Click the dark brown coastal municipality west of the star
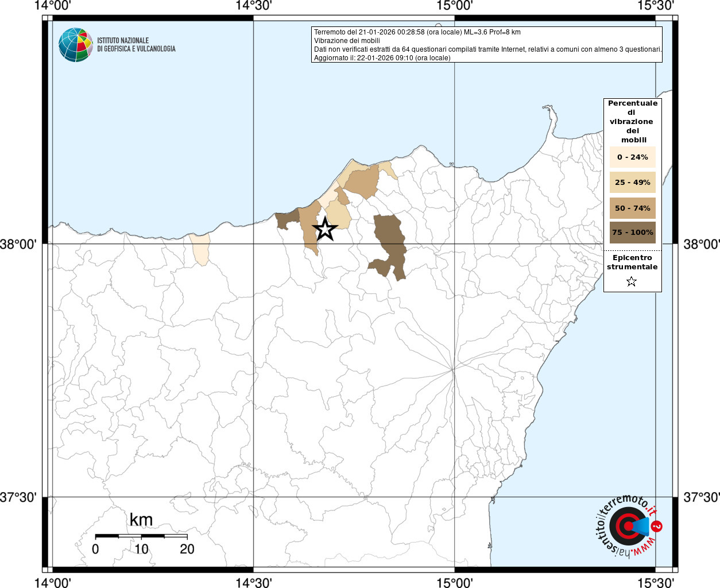Image resolution: width=720 pixels, height=588 pixels. tap(287, 220)
